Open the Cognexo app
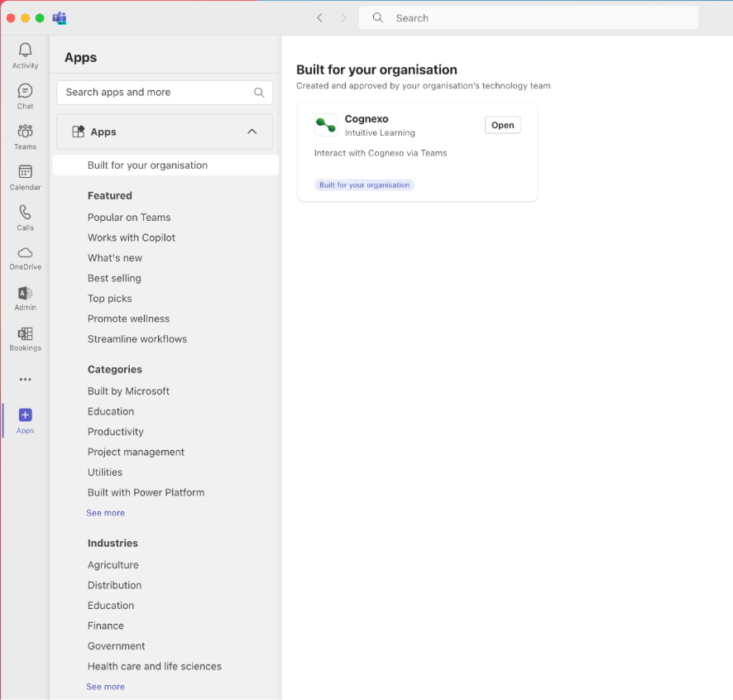Viewport: 733px width, 700px height. coord(502,126)
